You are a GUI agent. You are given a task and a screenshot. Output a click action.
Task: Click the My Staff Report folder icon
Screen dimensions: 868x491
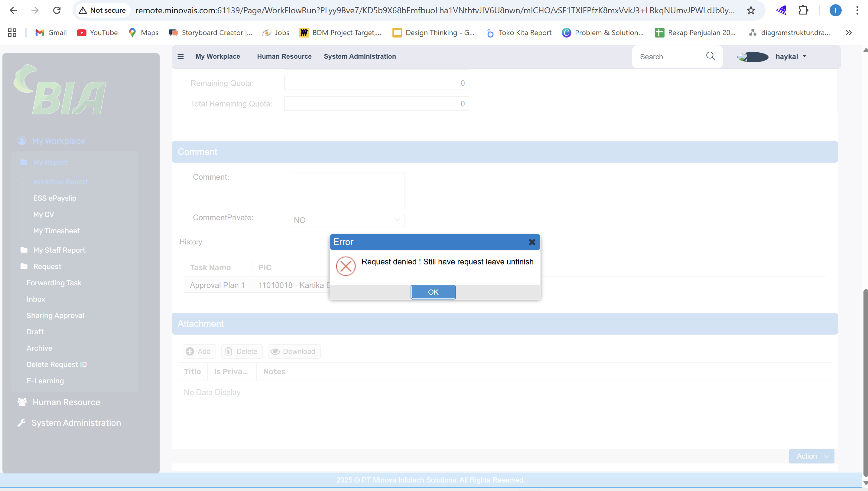pos(24,250)
